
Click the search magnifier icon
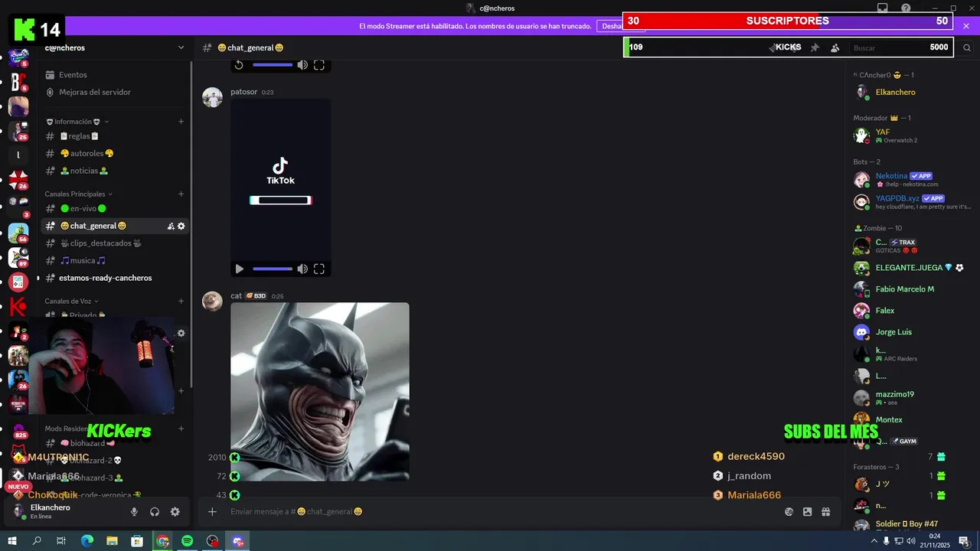coord(967,47)
